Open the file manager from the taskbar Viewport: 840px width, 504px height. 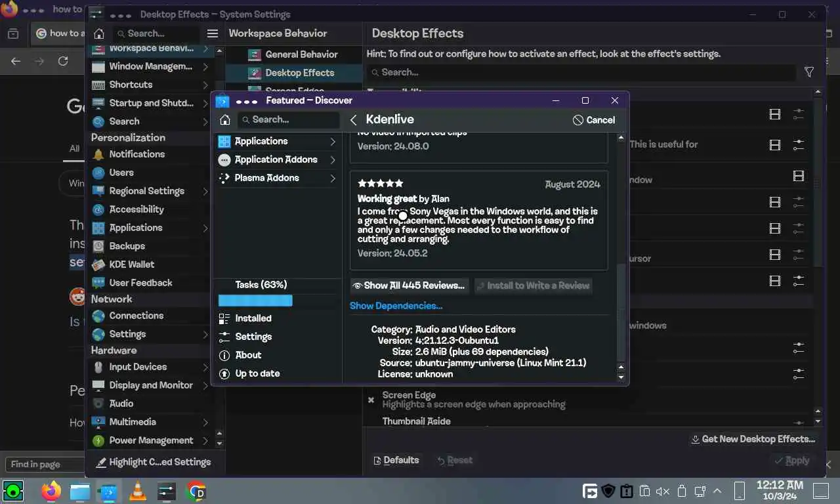(79, 491)
